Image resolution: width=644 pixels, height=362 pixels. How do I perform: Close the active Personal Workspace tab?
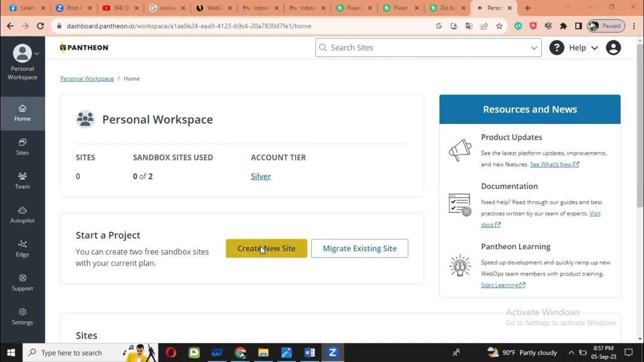tap(510, 8)
